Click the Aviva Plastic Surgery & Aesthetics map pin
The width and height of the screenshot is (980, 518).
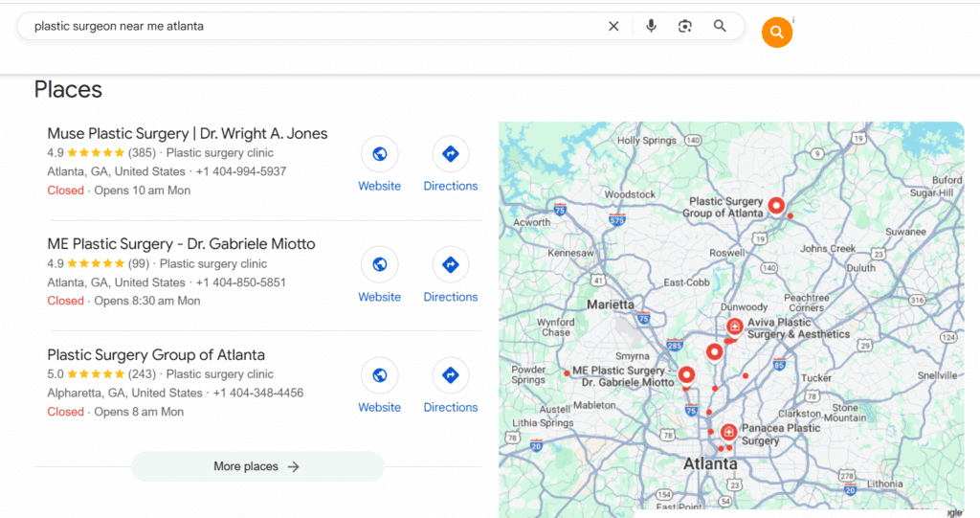734,327
